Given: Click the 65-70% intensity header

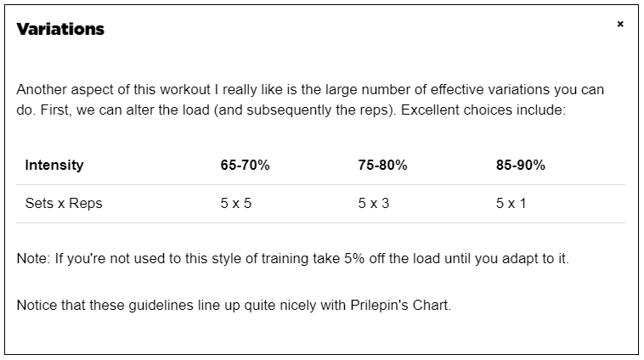Looking at the screenshot, I should tap(245, 165).
